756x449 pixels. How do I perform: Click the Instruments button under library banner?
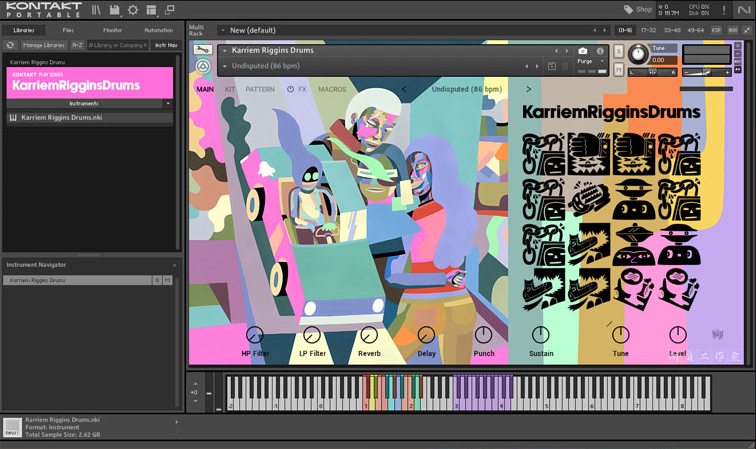tap(84, 104)
